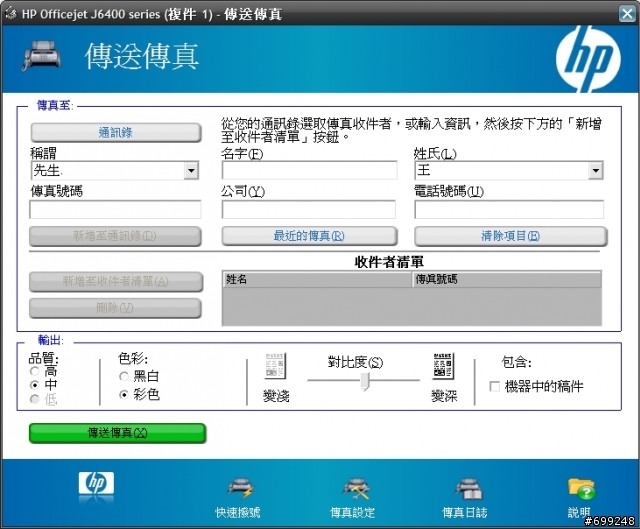Screen dimensions: 640x529
Task: Expand the 姓氏 last name dropdown
Action: [x=596, y=170]
